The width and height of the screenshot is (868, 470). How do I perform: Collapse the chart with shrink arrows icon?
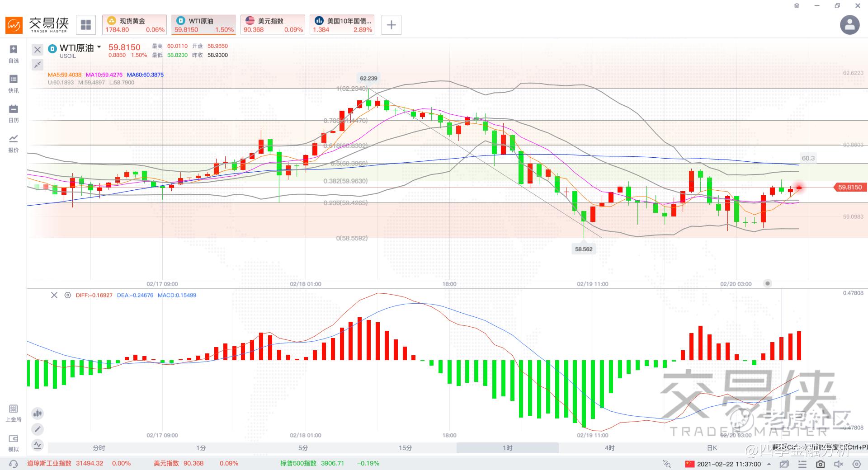[38, 65]
